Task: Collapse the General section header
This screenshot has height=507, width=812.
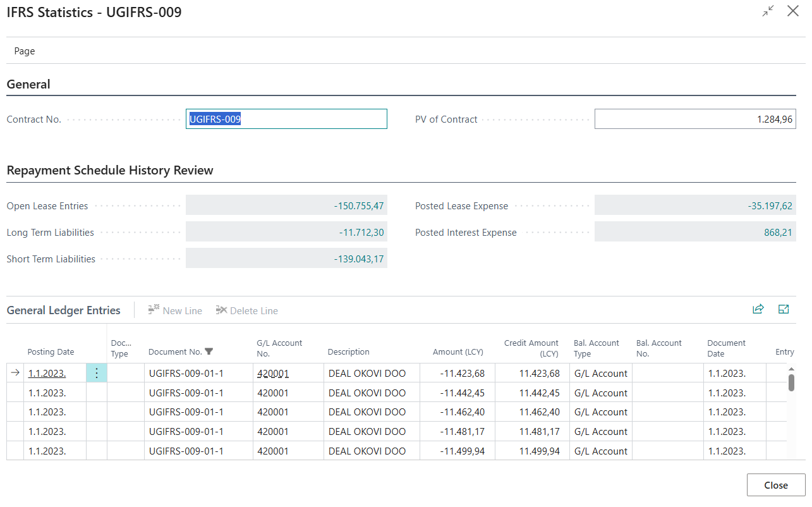Action: [x=28, y=84]
